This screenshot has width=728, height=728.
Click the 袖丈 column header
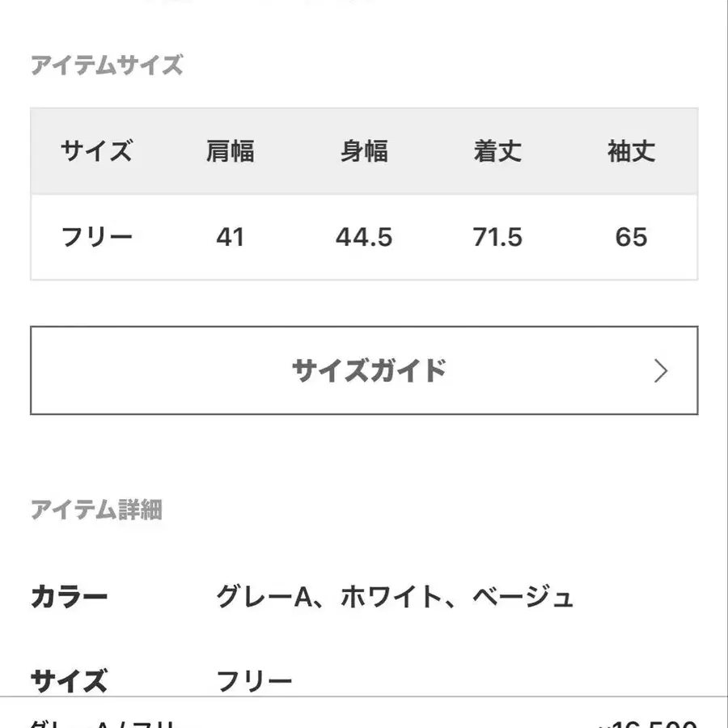pyautogui.click(x=633, y=151)
